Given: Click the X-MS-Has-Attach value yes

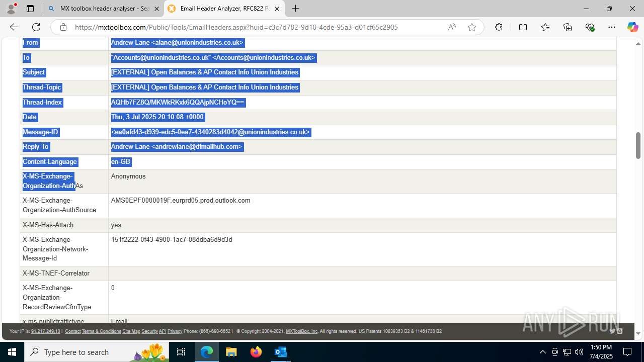Looking at the screenshot, I should (x=116, y=225).
